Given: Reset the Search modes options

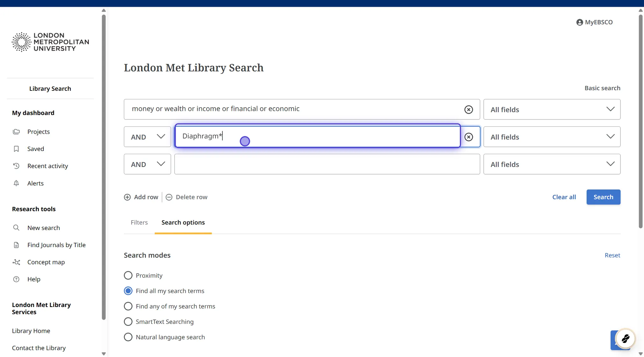Looking at the screenshot, I should (612, 255).
